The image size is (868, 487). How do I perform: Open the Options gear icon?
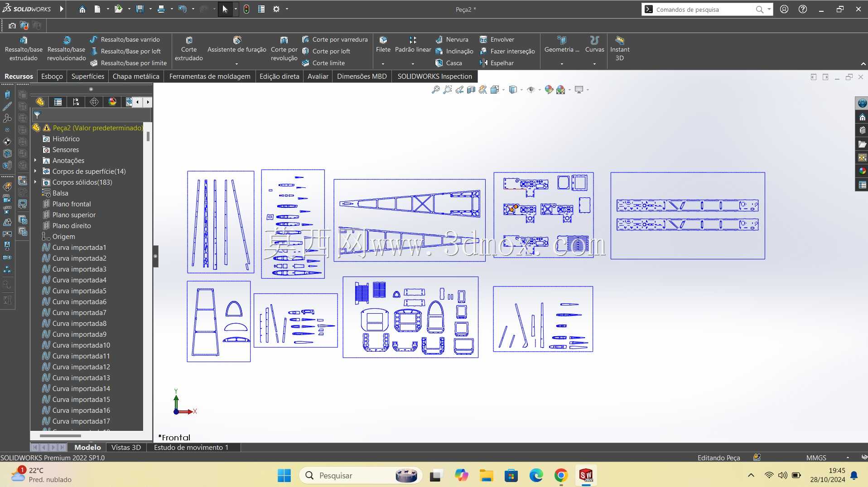pyautogui.click(x=276, y=9)
